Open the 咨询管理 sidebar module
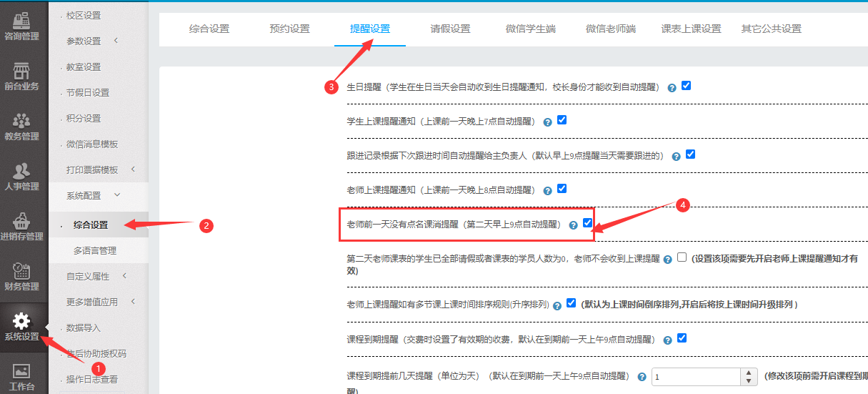The image size is (868, 394). click(21, 26)
